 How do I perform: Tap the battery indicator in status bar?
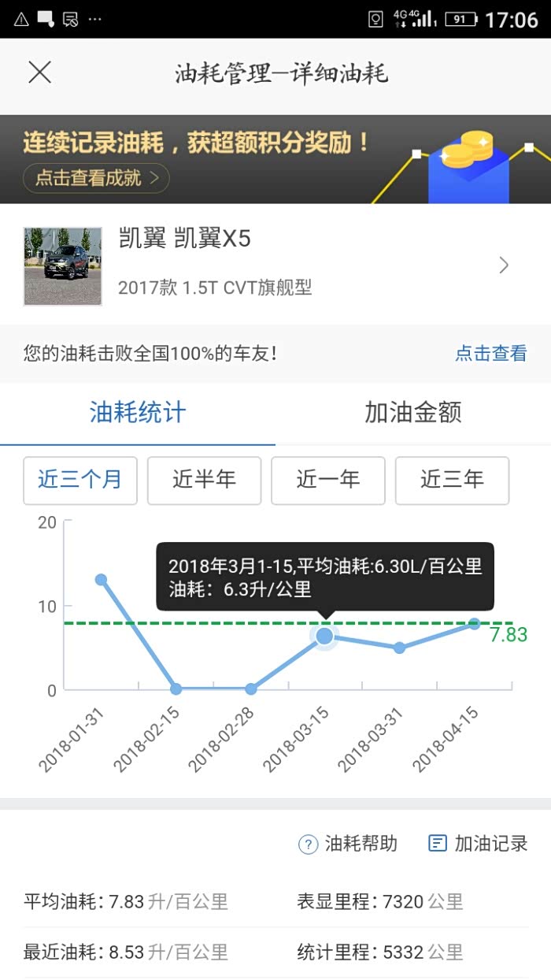[x=460, y=19]
